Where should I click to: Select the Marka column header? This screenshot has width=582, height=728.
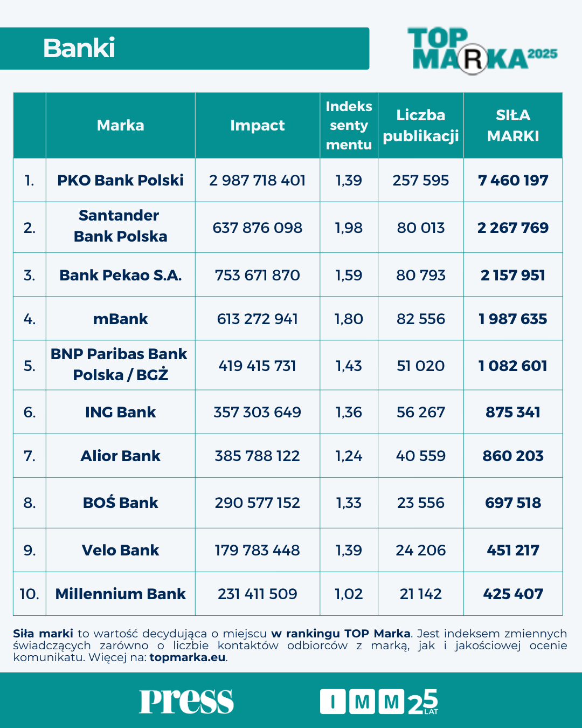(x=121, y=126)
